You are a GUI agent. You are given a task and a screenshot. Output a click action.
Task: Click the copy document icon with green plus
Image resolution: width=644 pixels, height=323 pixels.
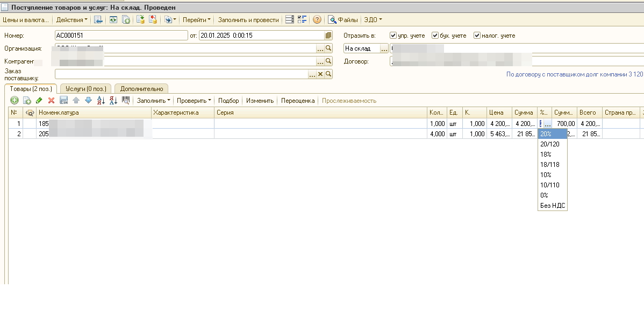(x=126, y=20)
